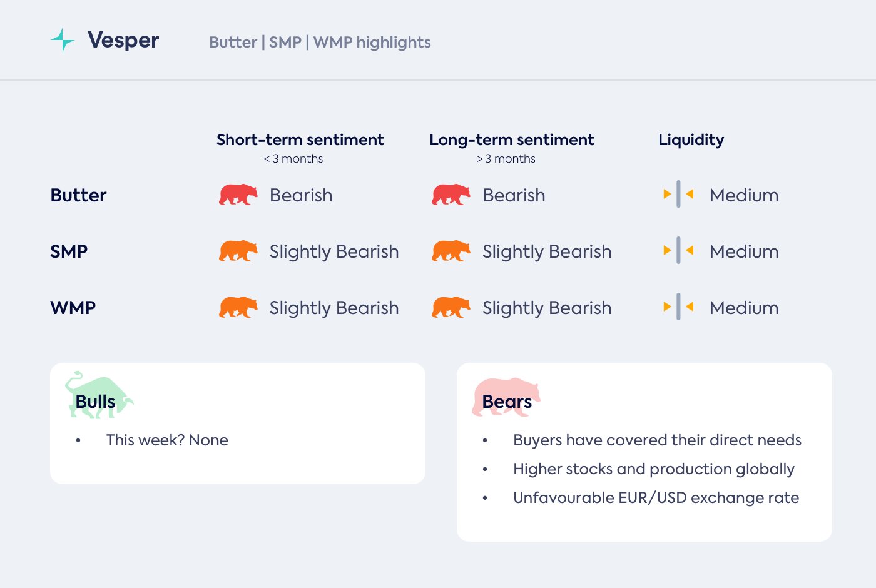The height and width of the screenshot is (588, 876).
Task: Click the pink bear icon in Bears card
Action: 506,396
